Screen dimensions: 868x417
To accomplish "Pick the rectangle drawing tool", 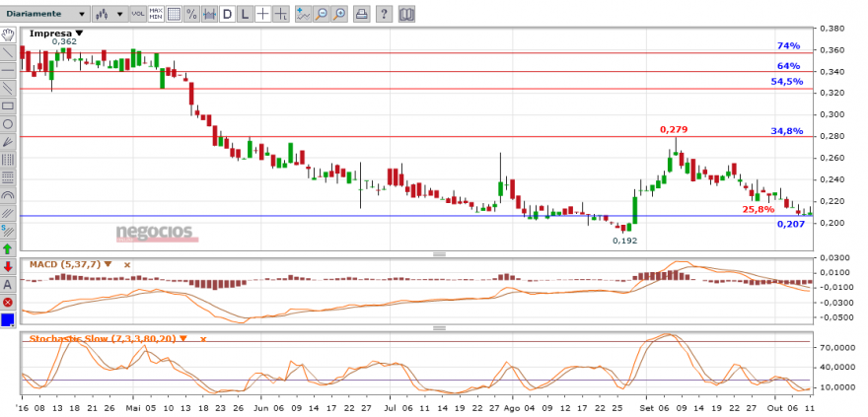I will [x=8, y=105].
